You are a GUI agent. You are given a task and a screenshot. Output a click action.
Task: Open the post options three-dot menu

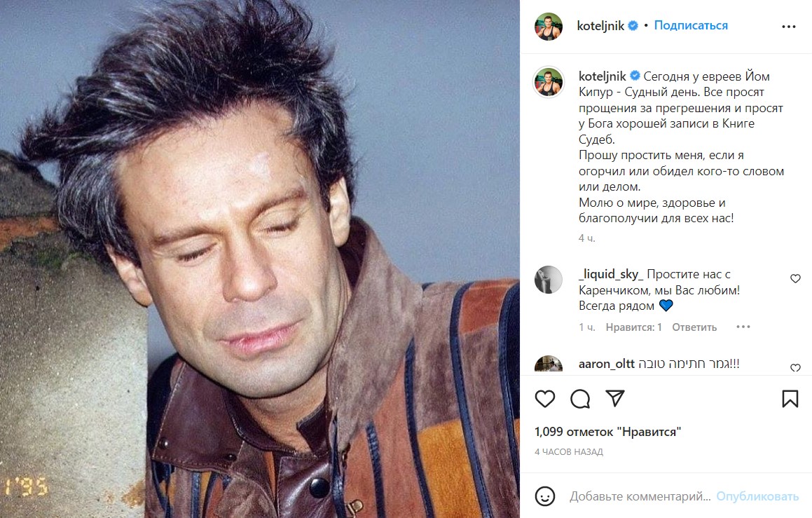pos(788,26)
